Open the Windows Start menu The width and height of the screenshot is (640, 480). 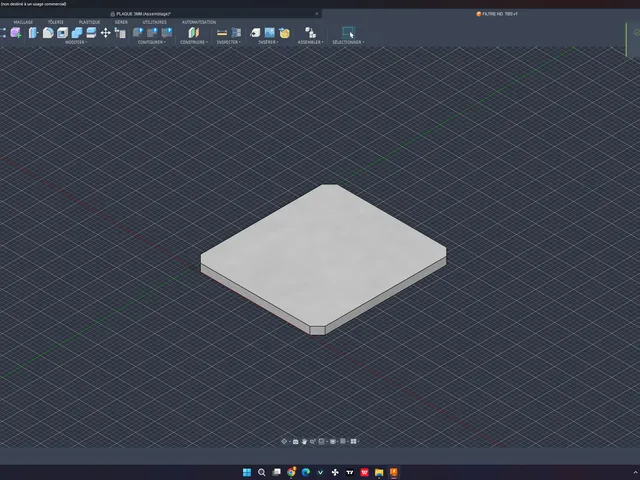[247, 472]
